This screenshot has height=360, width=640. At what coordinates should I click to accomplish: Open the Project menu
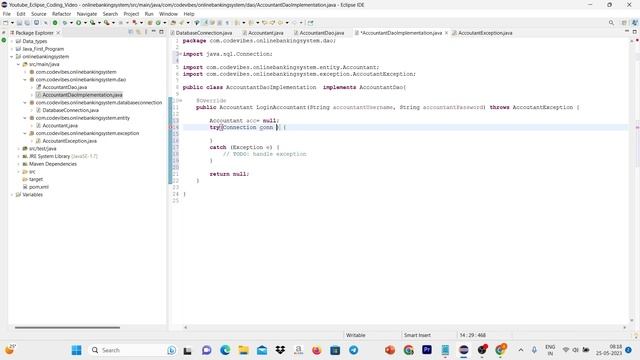point(131,14)
